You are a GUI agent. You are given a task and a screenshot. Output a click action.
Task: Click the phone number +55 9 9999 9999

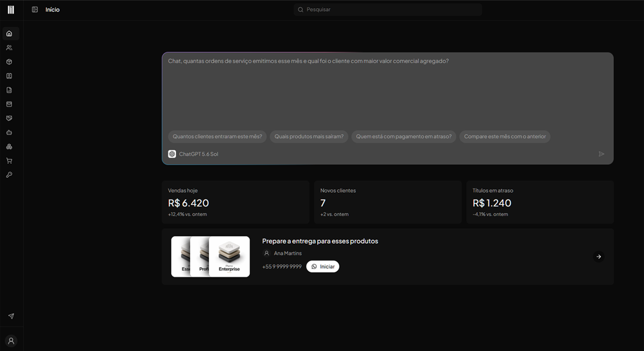[x=282, y=267]
